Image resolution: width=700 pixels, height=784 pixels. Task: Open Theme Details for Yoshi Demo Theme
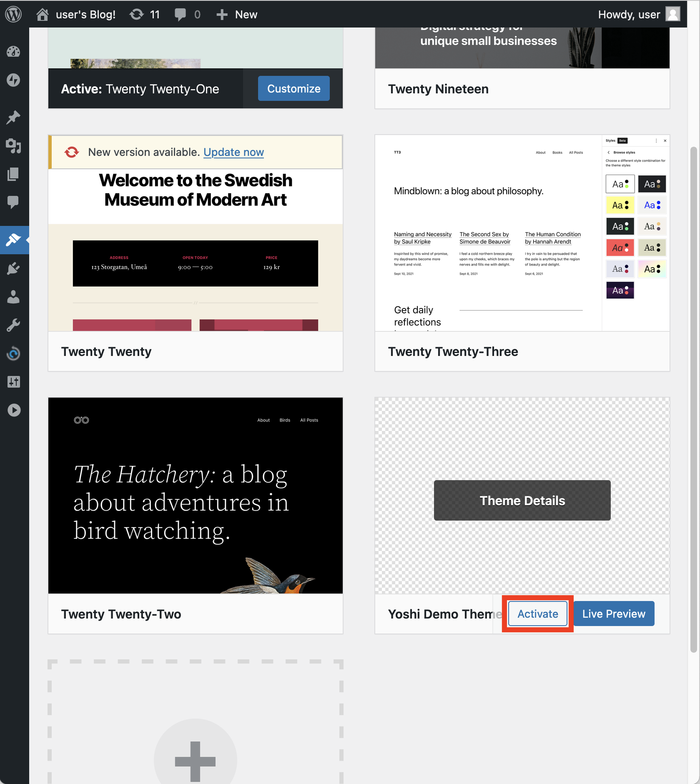(522, 500)
